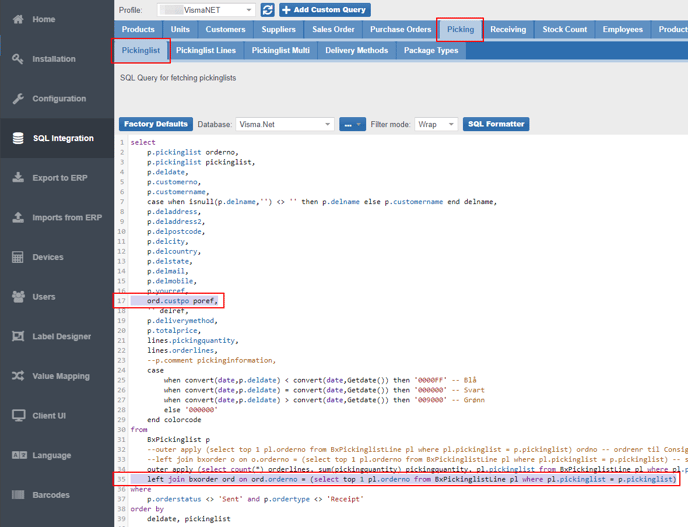This screenshot has height=527, width=688.
Task: Click the Label Designer icon
Action: click(x=18, y=337)
